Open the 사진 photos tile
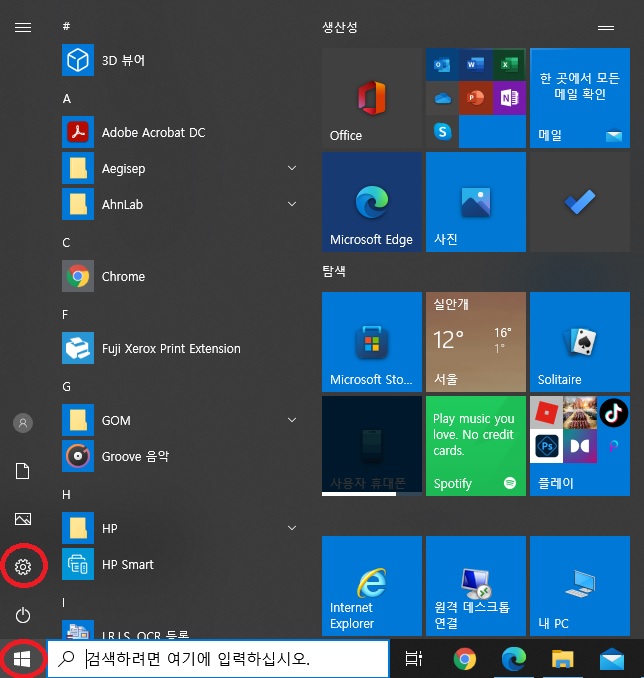The image size is (644, 678). pos(476,202)
